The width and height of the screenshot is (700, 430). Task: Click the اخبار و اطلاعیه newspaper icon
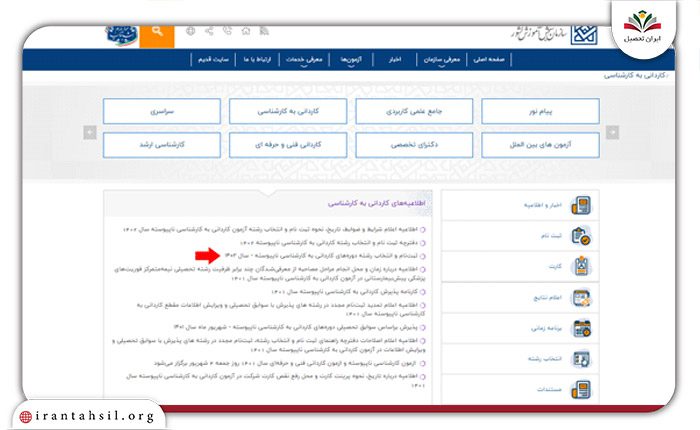tap(581, 205)
